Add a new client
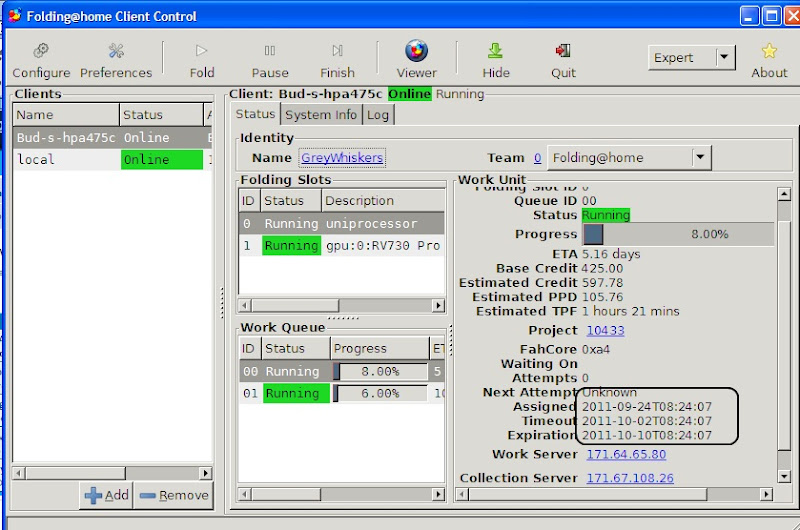This screenshot has width=800, height=530. [x=106, y=495]
